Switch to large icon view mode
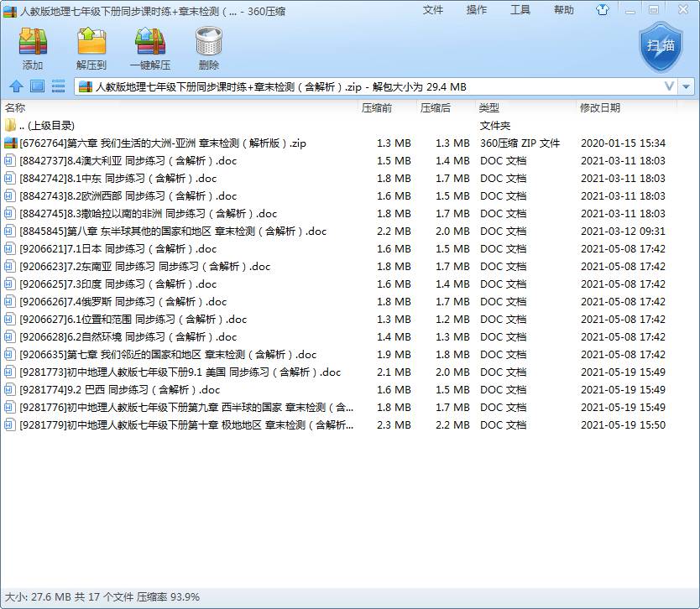Viewport: 700px width, 609px height. coord(37,86)
